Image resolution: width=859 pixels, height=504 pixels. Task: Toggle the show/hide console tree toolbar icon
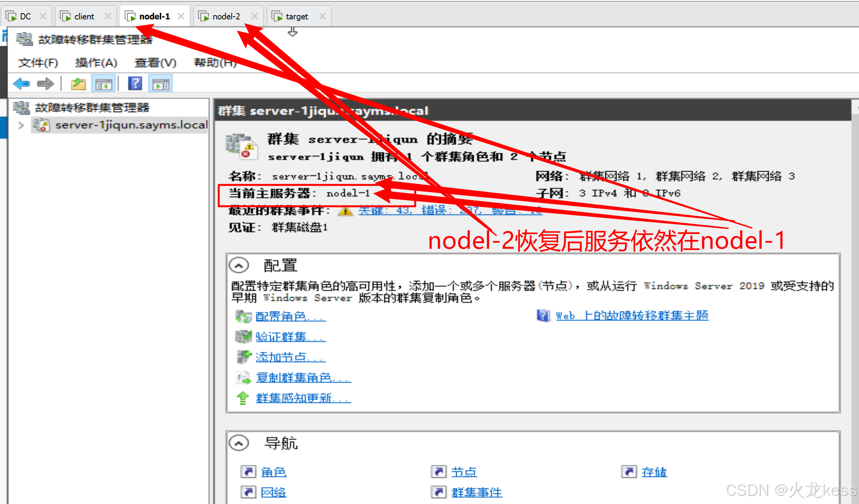(103, 83)
